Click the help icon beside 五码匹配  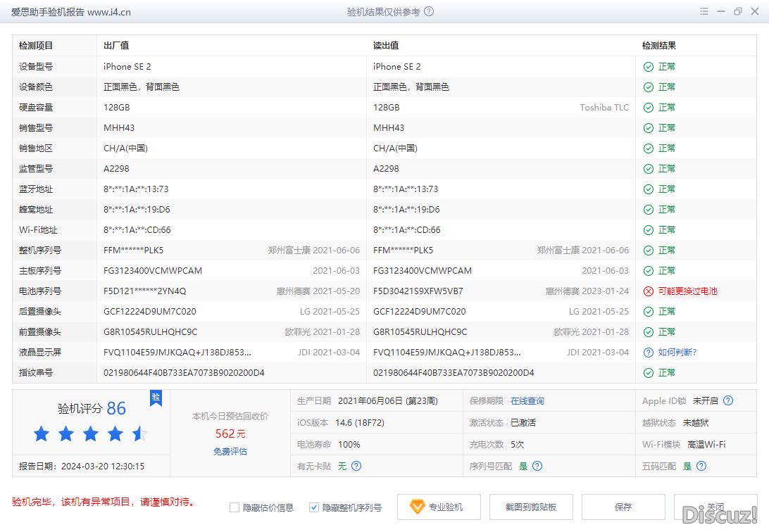pos(702,466)
